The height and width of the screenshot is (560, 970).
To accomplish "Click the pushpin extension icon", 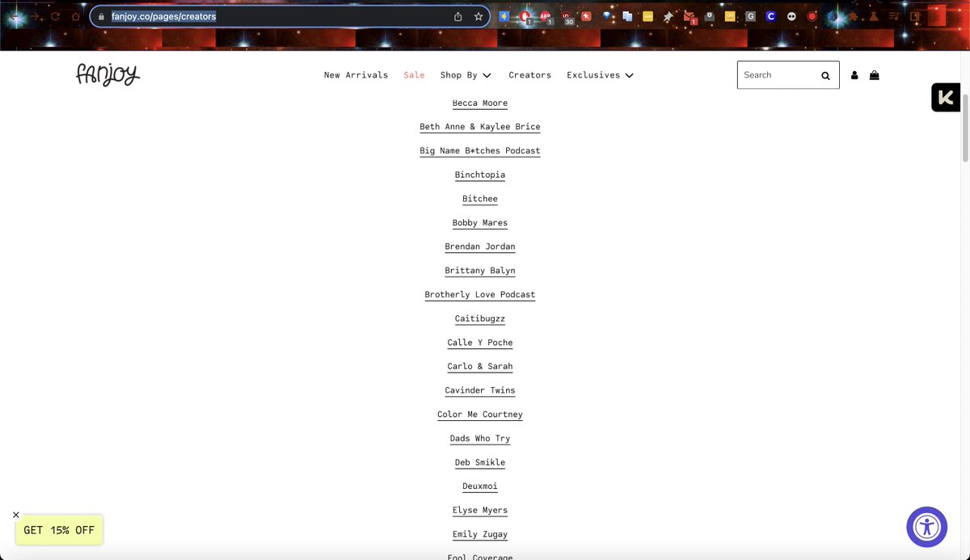I will (x=668, y=16).
